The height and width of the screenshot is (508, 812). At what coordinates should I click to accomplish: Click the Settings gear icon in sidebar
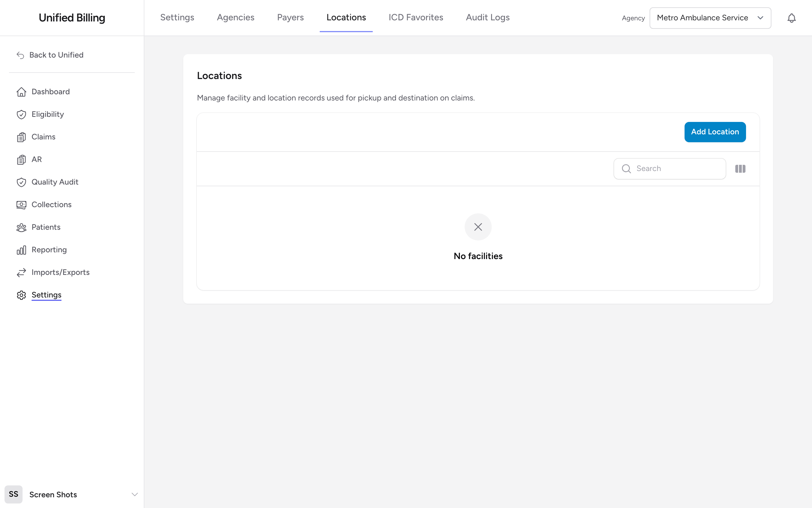(x=21, y=295)
